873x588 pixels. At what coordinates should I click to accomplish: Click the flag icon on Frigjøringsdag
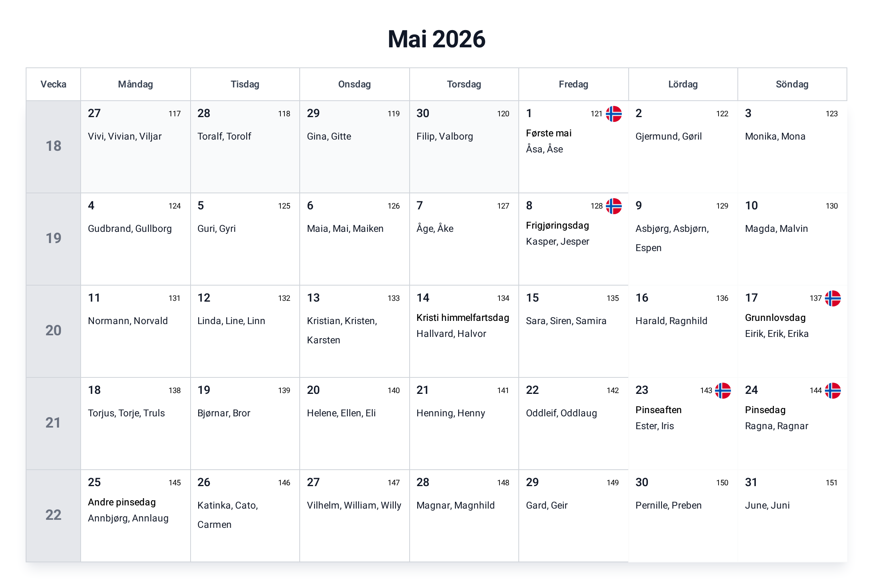[613, 206]
